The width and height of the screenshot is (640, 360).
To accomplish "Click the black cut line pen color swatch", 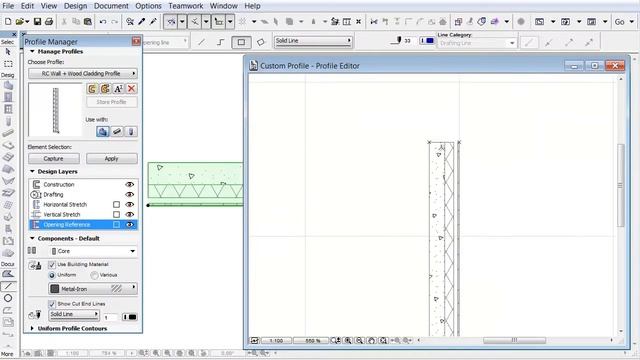I will 130,317.
